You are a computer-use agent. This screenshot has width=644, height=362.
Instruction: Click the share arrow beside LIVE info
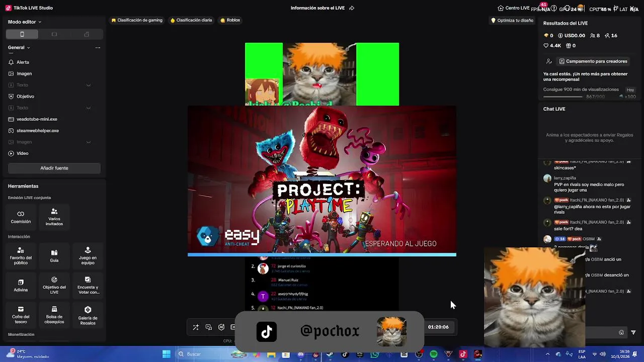pos(352,8)
